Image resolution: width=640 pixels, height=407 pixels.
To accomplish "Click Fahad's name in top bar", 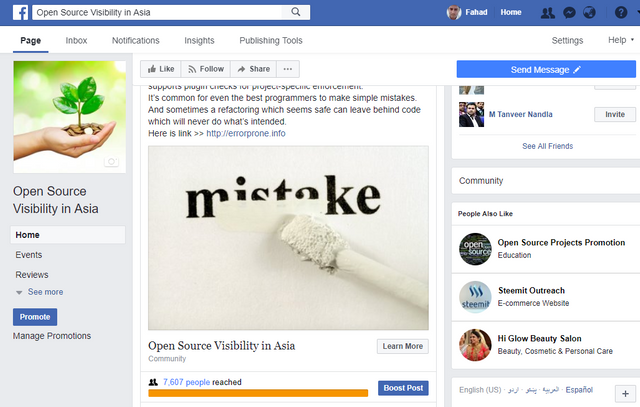I will tap(476, 12).
